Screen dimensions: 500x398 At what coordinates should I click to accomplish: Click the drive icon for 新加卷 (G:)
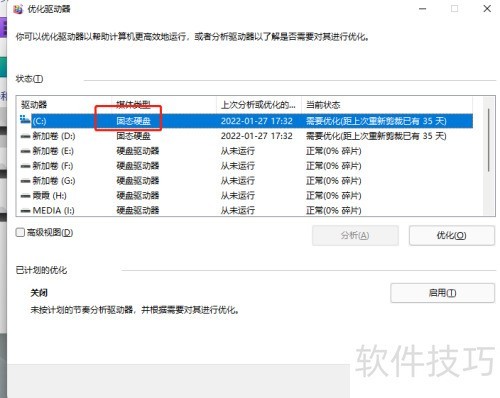coord(25,181)
